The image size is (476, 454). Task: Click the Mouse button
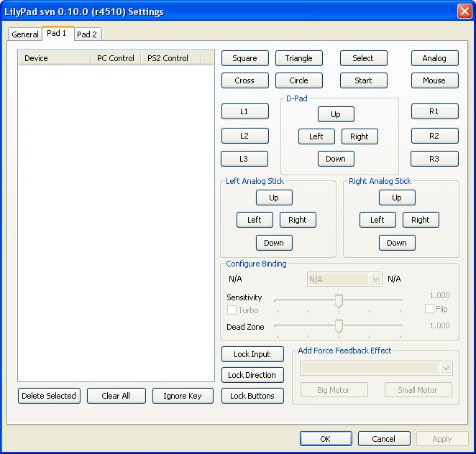pyautogui.click(x=435, y=80)
